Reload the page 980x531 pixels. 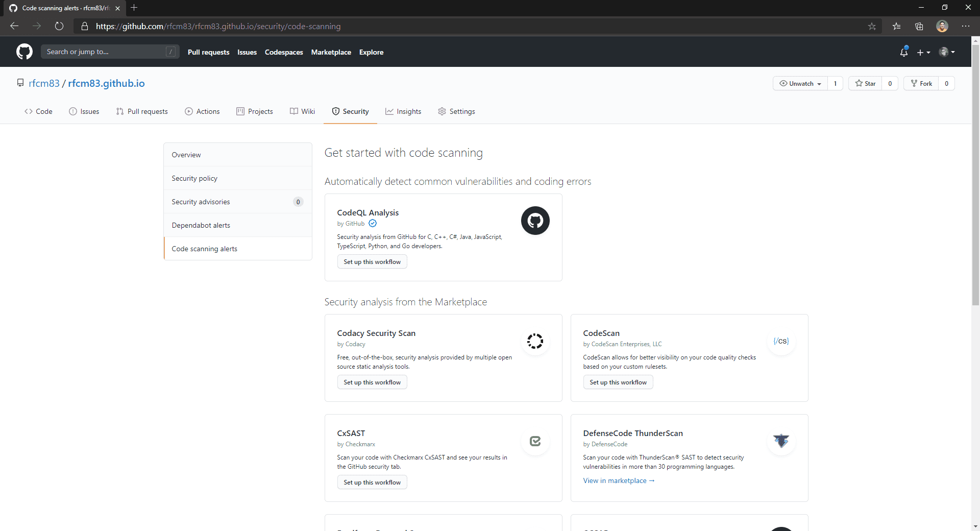pos(59,26)
